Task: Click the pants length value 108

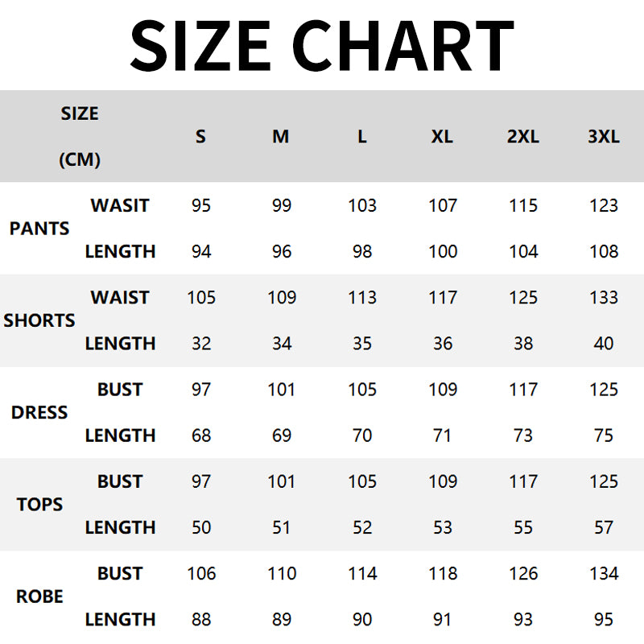Action: pyautogui.click(x=604, y=251)
